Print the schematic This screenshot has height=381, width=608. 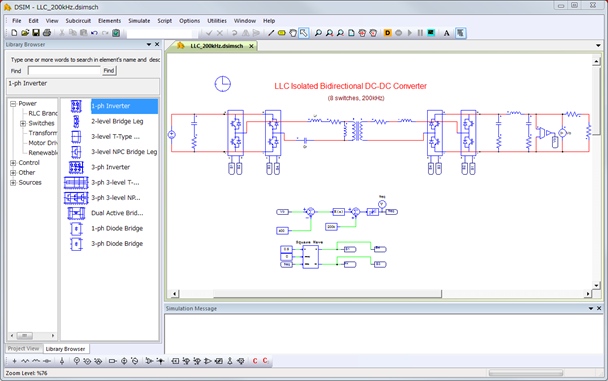point(47,33)
